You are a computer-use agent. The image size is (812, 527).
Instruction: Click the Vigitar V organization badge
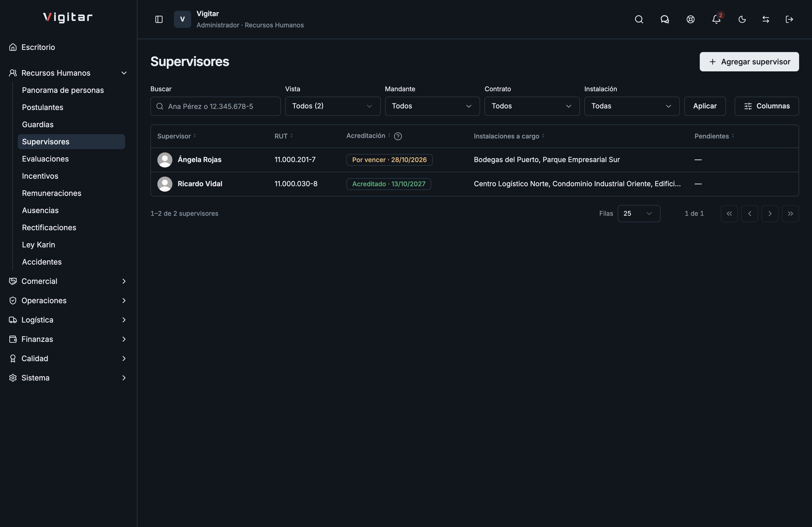pos(183,19)
